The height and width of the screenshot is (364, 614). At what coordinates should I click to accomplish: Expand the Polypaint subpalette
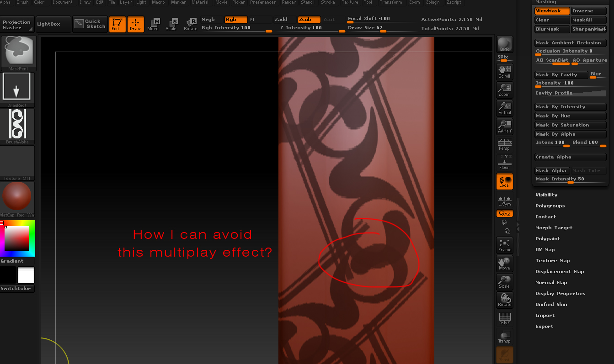coord(548,239)
